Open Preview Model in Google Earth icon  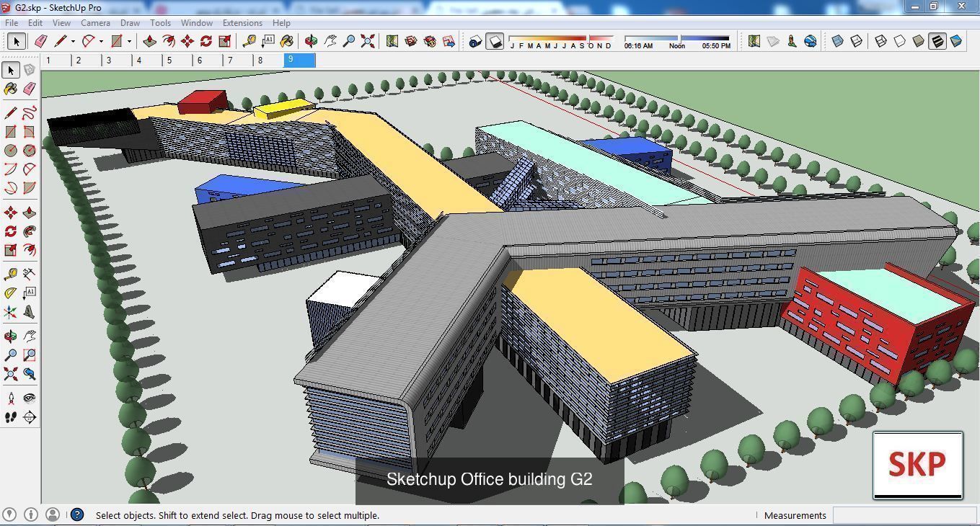coord(811,42)
